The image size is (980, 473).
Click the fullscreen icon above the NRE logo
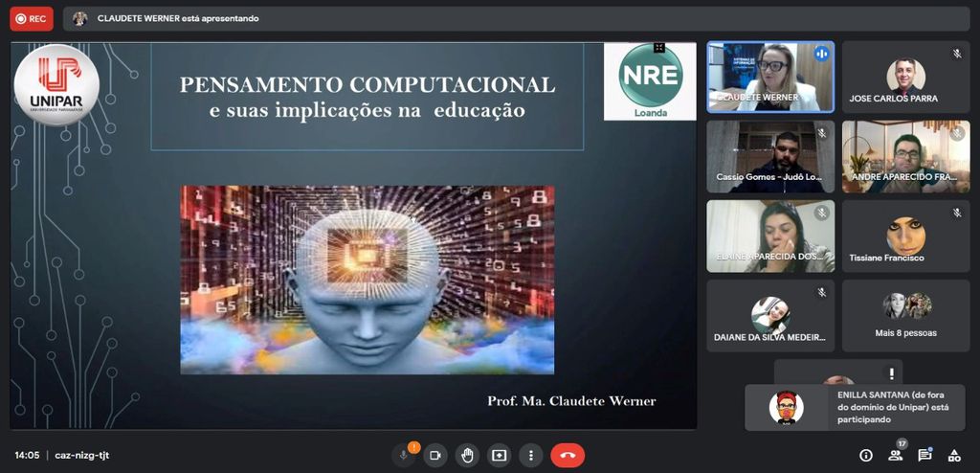[x=658, y=48]
